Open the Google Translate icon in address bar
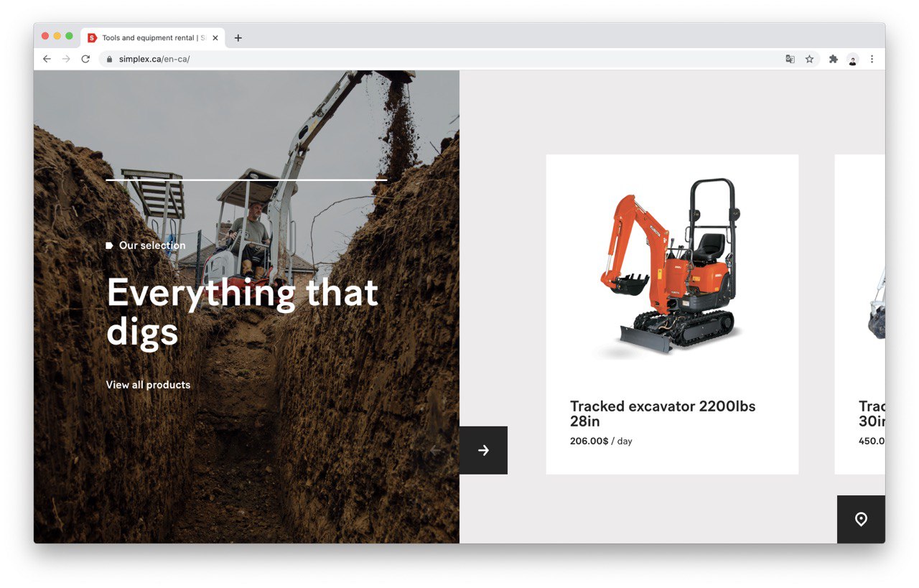The image size is (919, 588). 790,59
